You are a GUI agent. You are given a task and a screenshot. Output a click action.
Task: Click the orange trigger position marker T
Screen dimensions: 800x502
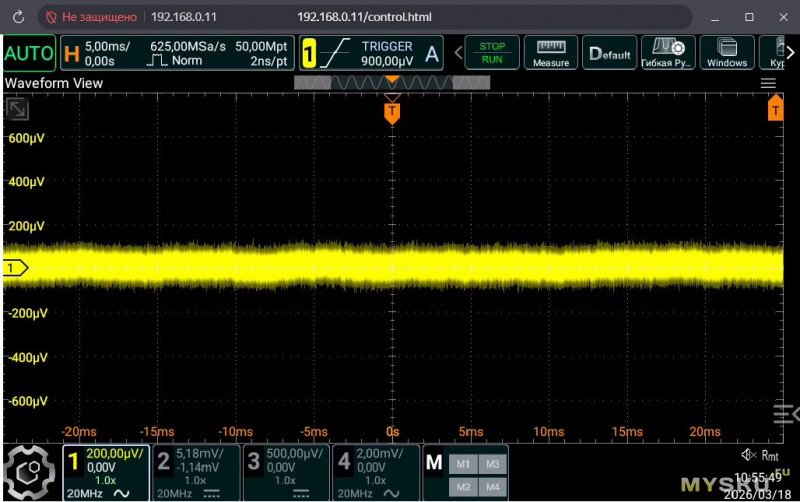[392, 112]
